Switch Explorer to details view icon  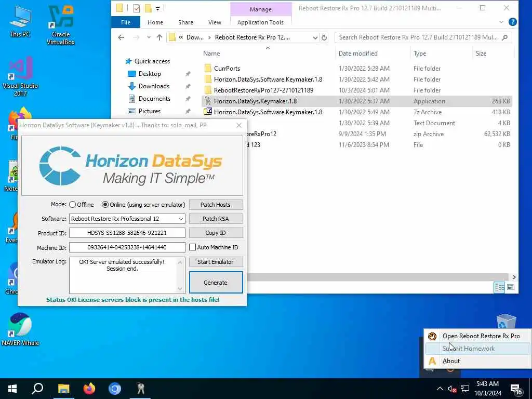click(x=499, y=287)
